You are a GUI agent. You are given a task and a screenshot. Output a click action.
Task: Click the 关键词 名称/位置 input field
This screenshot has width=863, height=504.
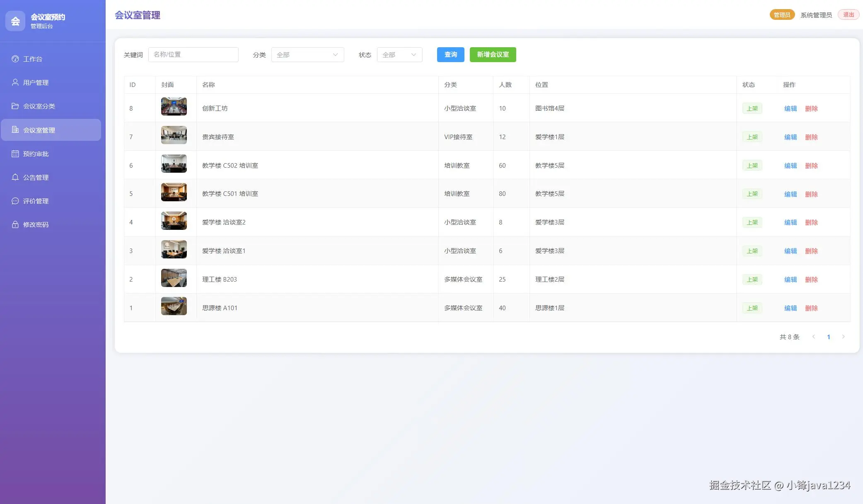pyautogui.click(x=193, y=55)
